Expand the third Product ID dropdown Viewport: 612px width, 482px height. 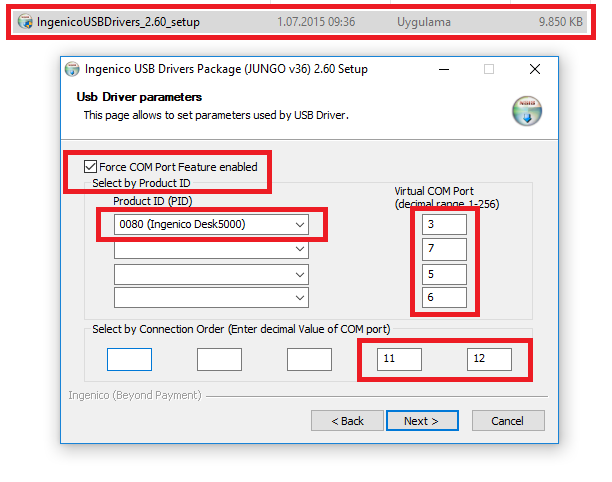211,274
